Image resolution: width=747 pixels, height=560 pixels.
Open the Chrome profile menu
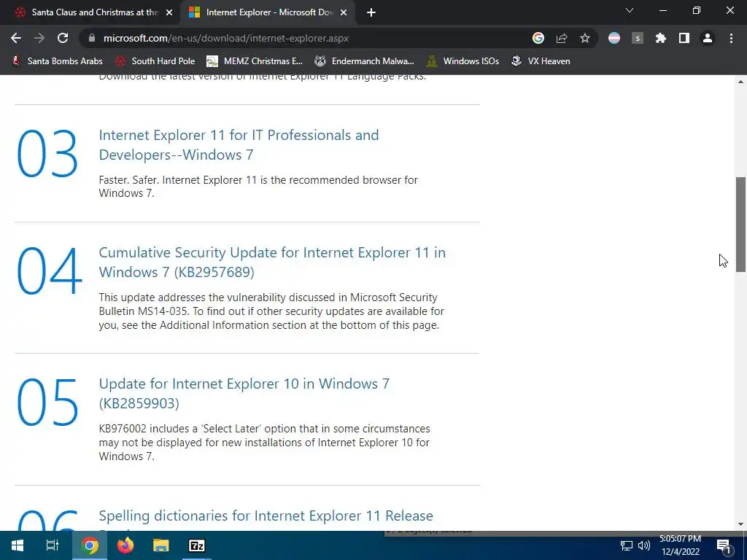708,38
